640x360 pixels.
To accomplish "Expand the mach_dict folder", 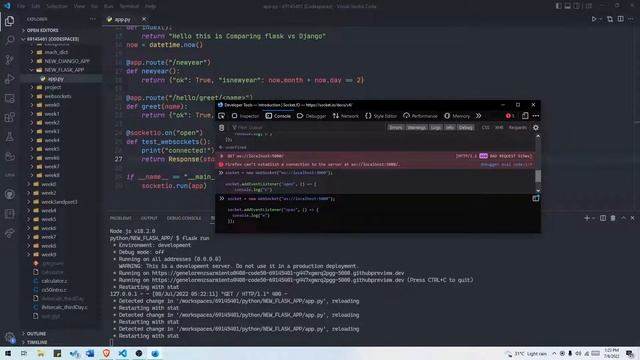I will (x=62, y=52).
